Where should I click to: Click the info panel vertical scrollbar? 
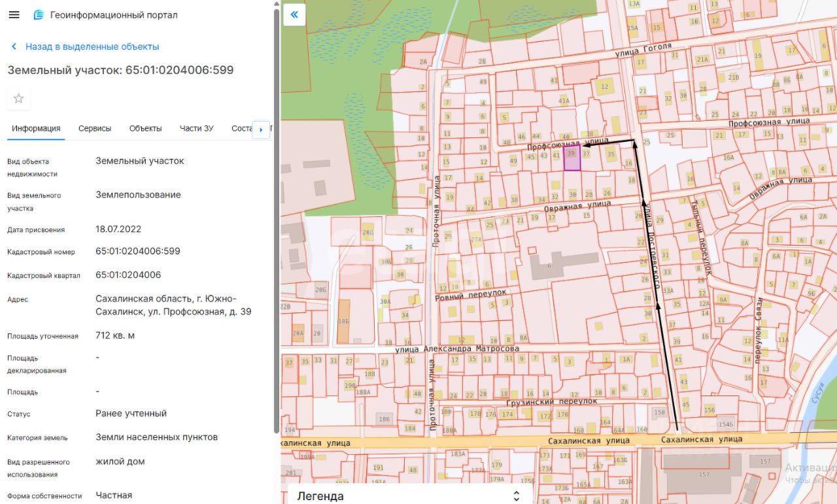coord(277,220)
